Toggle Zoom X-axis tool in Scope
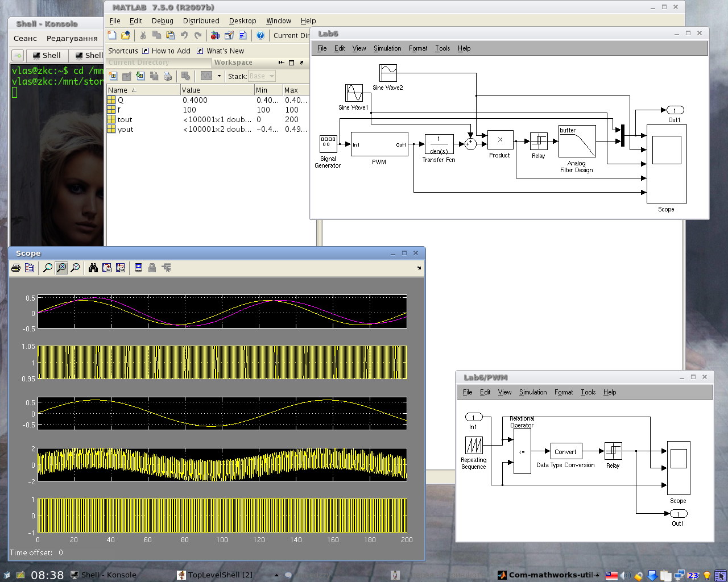The height and width of the screenshot is (582, 728). pyautogui.click(x=61, y=268)
